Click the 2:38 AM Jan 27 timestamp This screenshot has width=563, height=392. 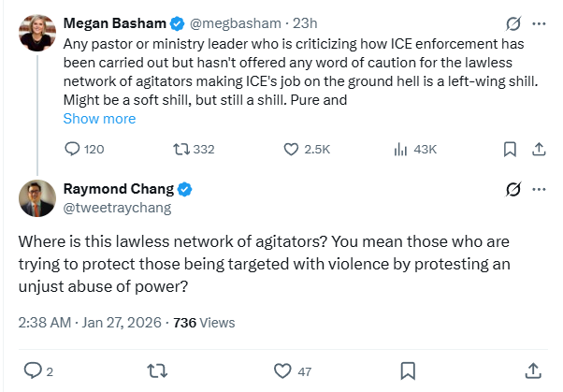87,323
